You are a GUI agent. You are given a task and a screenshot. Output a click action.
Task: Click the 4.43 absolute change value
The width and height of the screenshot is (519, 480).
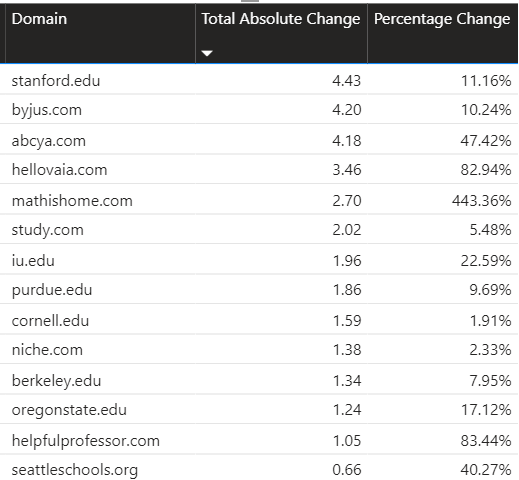347,81
